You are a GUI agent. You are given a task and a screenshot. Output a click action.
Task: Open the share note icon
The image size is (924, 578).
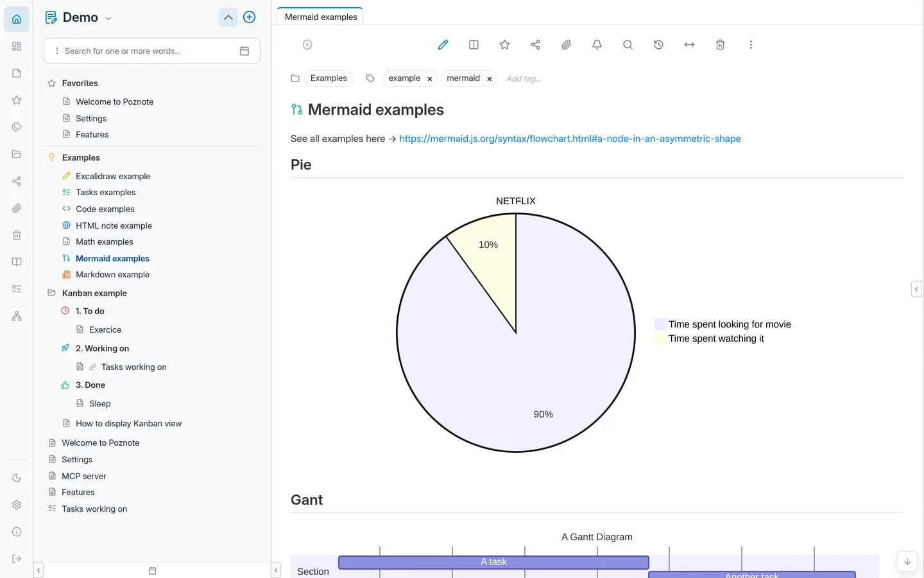(x=535, y=45)
